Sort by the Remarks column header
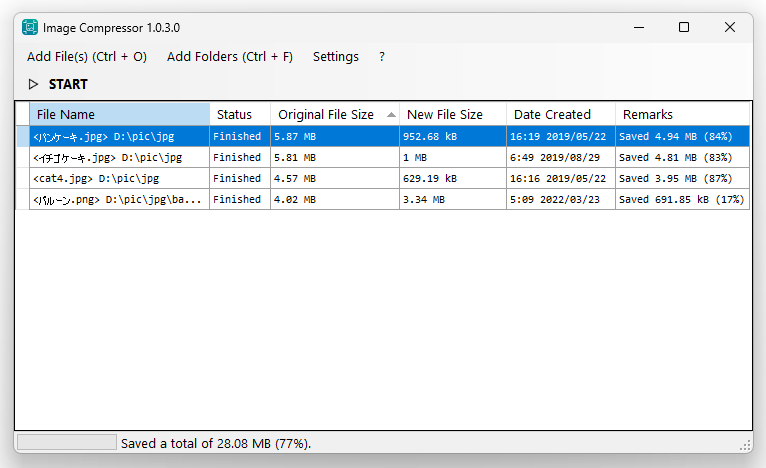Screen dimensions: 766x468 [x=682, y=114]
